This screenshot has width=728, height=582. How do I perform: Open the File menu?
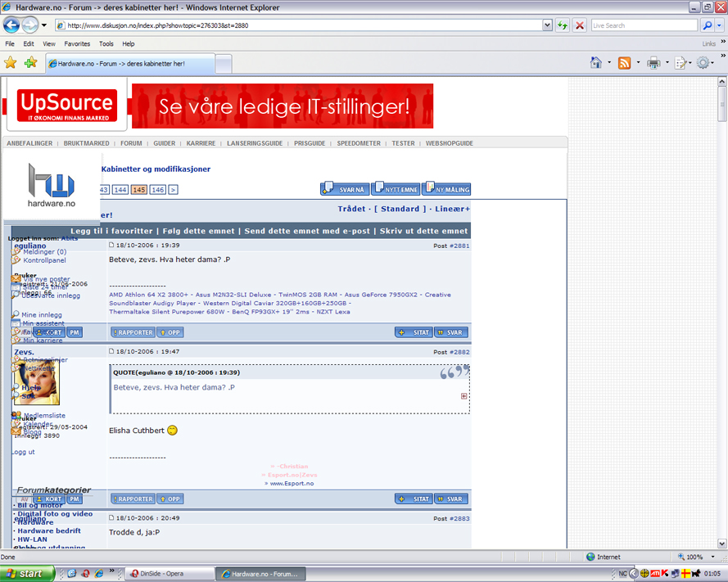[x=10, y=43]
